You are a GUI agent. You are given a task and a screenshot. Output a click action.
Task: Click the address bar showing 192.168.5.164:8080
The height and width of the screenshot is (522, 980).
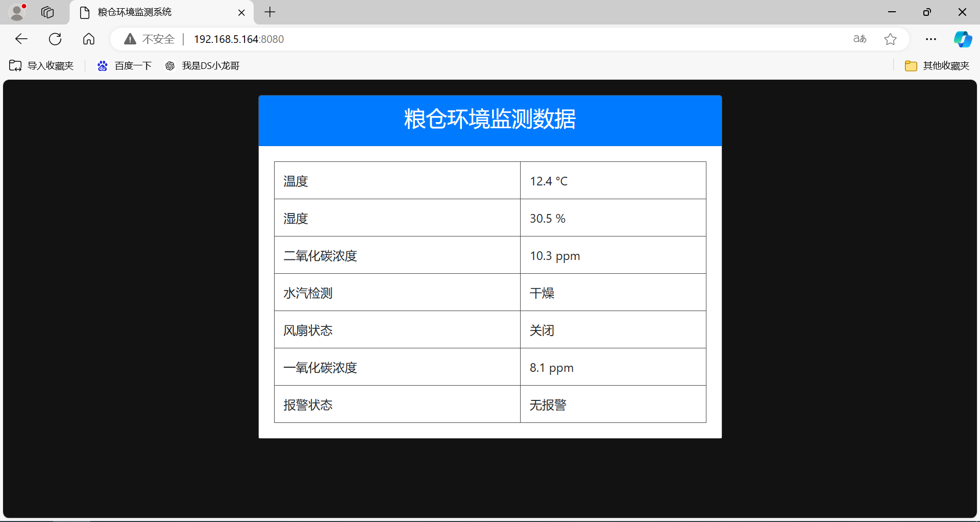[239, 39]
